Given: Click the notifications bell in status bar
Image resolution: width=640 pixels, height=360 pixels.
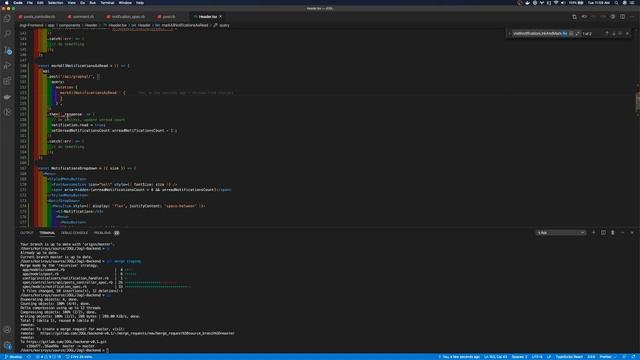Looking at the screenshot, I should tap(634, 357).
